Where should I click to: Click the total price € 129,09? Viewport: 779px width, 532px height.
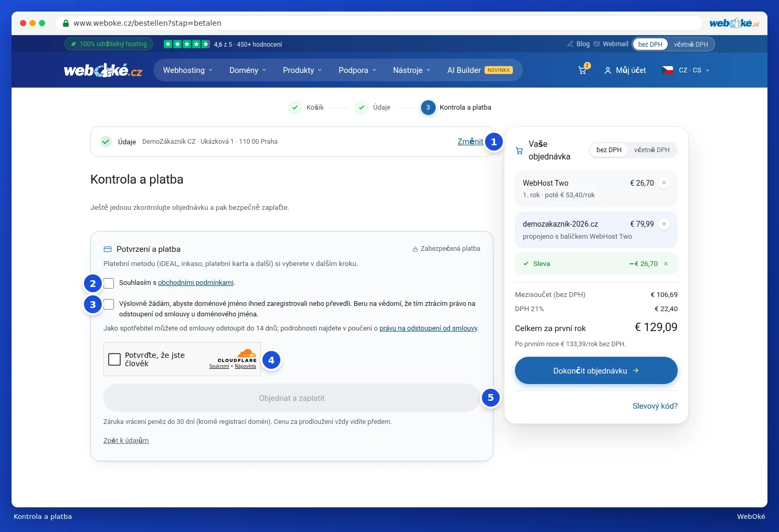(x=656, y=327)
